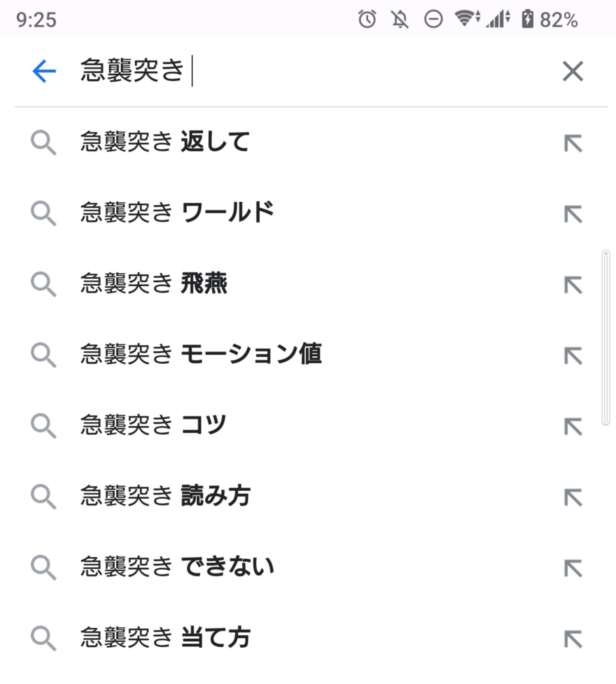
Task: Insert ワールド suggestion via its arrow icon
Action: point(573,214)
